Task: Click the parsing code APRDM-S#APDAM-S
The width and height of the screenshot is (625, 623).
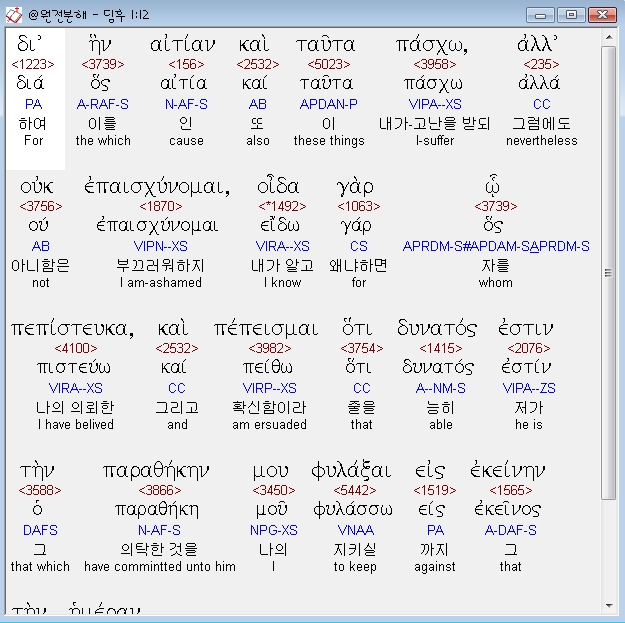Action: 467,246
